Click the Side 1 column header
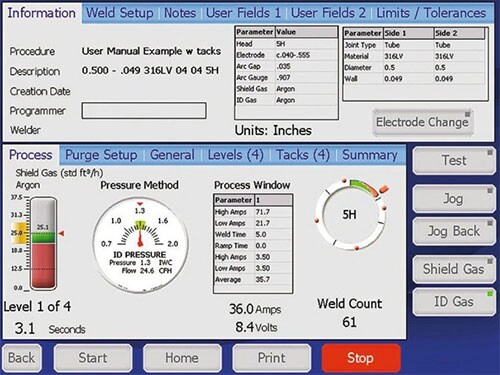This screenshot has height=375, width=500. click(408, 33)
